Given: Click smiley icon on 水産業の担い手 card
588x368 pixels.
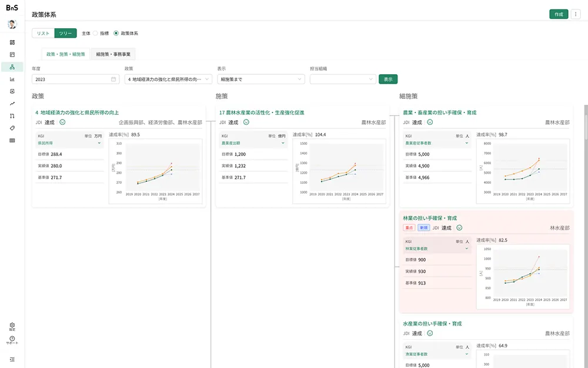Looking at the screenshot, I should coord(430,333).
